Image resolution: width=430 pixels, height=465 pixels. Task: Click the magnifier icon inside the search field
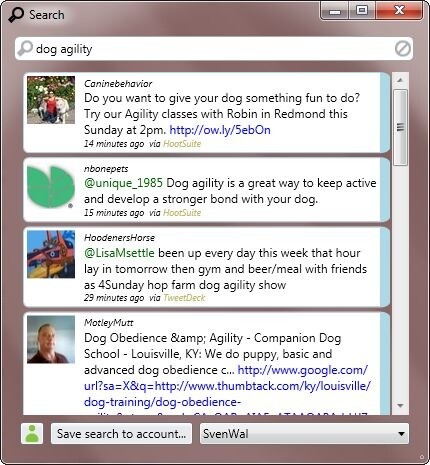click(x=25, y=48)
